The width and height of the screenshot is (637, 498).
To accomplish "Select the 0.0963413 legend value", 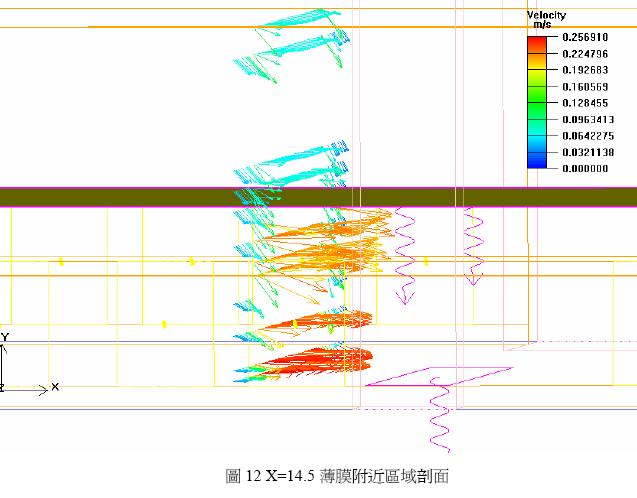I will point(588,120).
